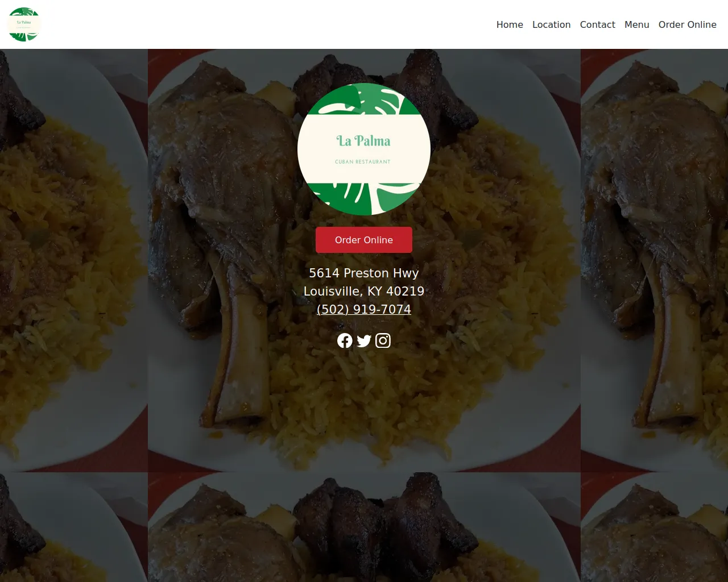Click the Louisville, KY 40219 text
728x582 pixels.
[x=364, y=291]
